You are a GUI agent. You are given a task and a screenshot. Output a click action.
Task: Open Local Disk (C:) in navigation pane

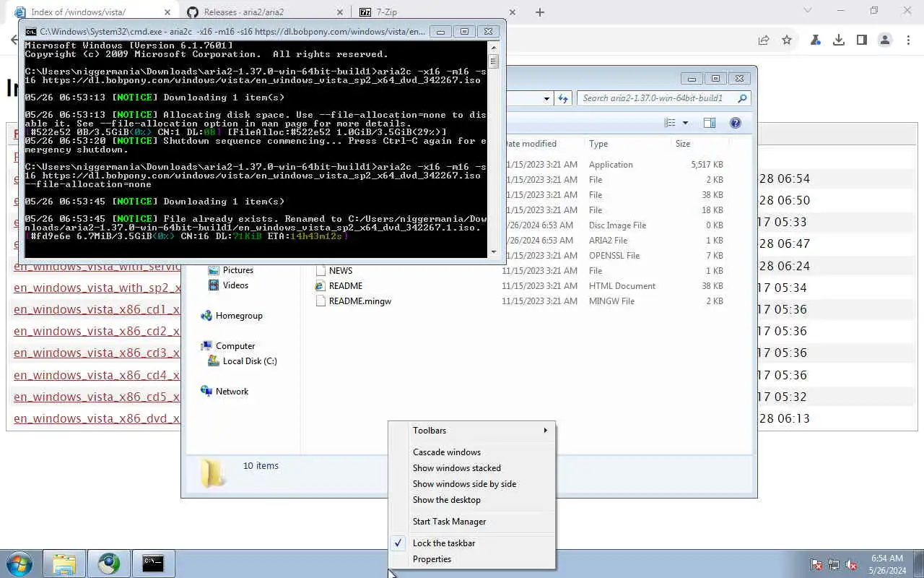point(249,361)
